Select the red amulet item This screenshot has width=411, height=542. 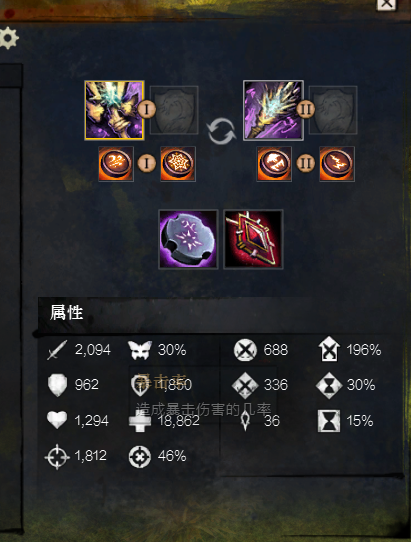tap(253, 239)
